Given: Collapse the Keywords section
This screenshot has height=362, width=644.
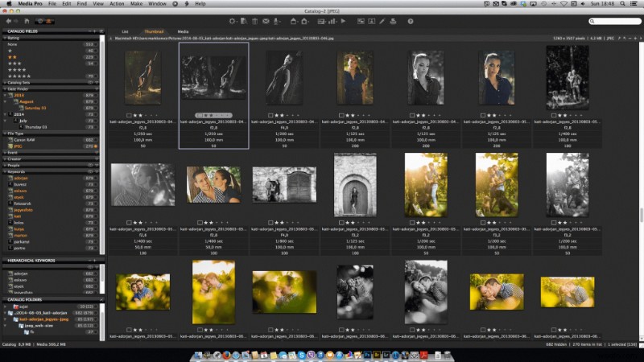Looking at the screenshot, I should pos(4,171).
